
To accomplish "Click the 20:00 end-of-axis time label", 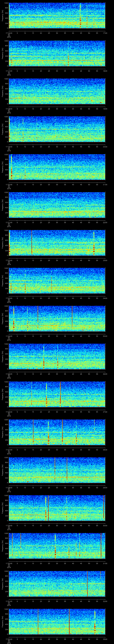I will click(x=105, y=147).
